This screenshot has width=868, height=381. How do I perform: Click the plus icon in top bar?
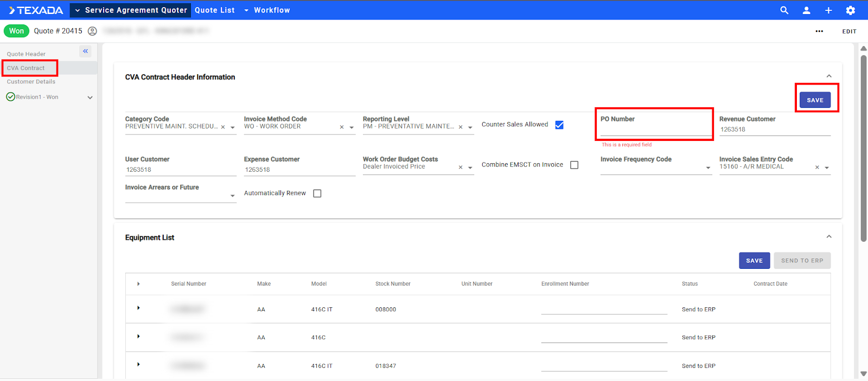click(828, 10)
